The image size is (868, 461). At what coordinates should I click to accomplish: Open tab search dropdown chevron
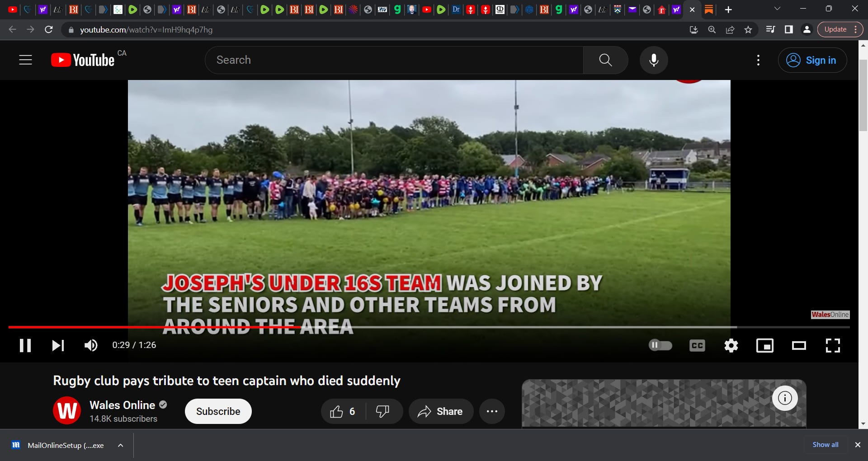777,9
